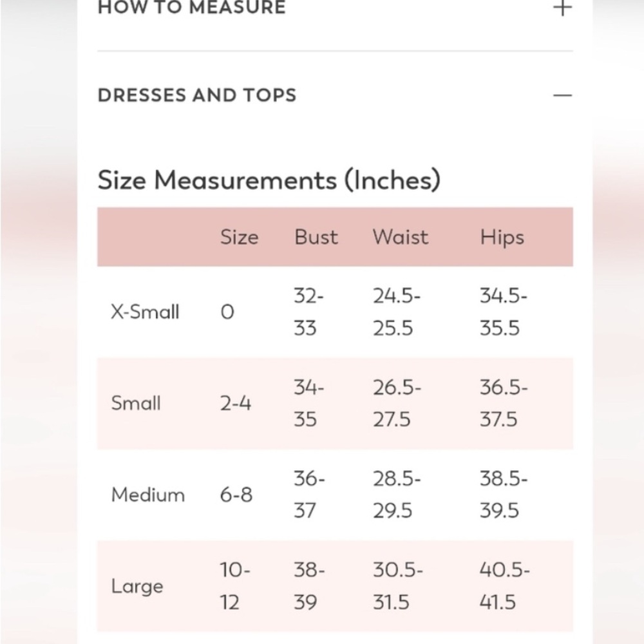Click the Large row label

coord(137,587)
